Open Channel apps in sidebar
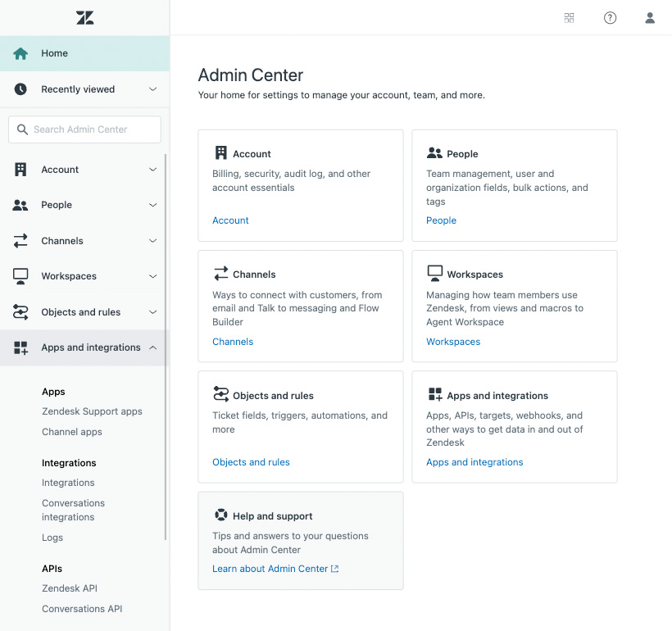The width and height of the screenshot is (672, 631). tap(71, 432)
